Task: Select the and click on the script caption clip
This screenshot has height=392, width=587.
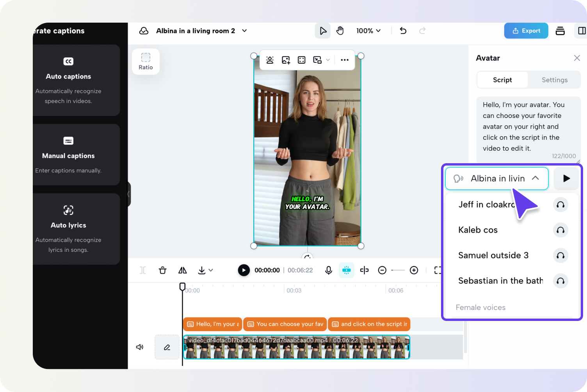Action: [x=369, y=324]
